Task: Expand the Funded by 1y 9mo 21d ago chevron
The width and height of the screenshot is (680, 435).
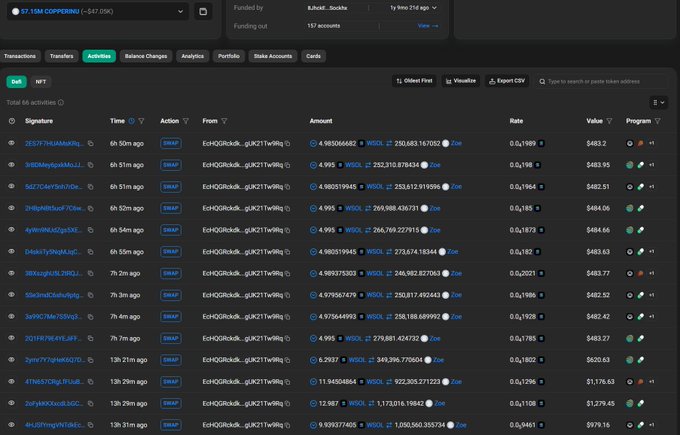Action: pos(434,8)
